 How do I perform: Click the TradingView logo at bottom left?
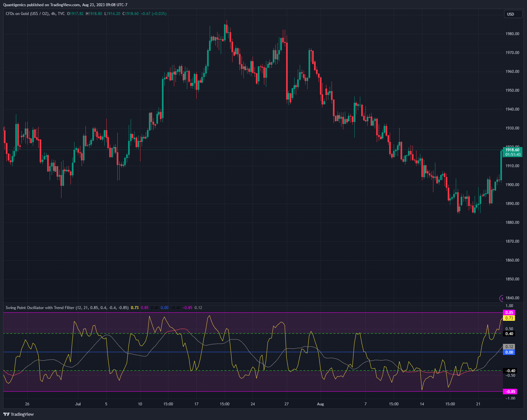19,414
